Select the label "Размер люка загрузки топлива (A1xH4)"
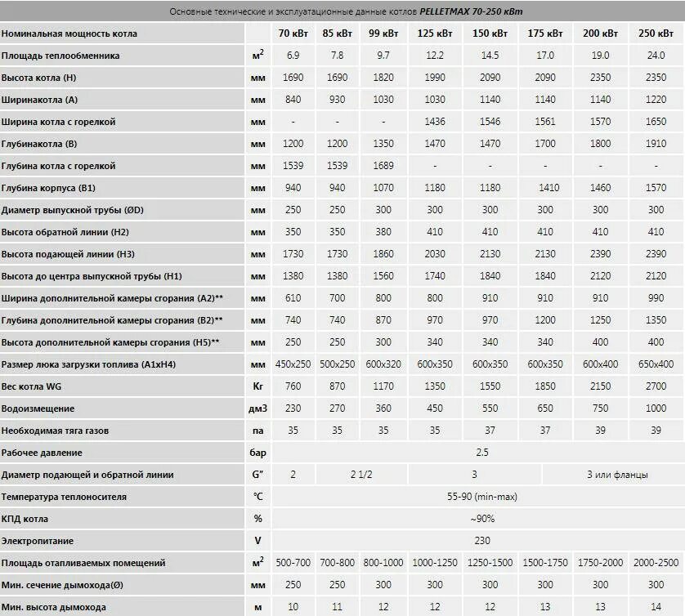Image resolution: width=685 pixels, height=616 pixels. tap(88, 364)
